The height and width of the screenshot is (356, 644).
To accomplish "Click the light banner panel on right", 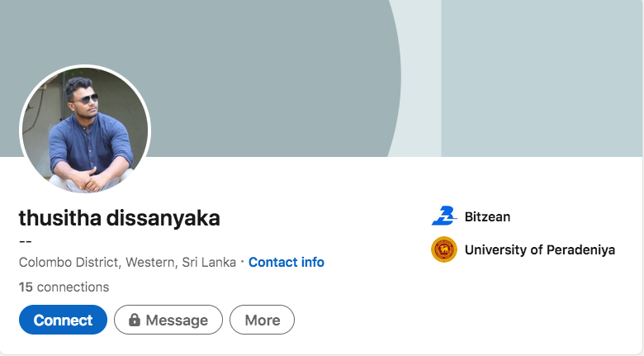I will pyautogui.click(x=542, y=78).
